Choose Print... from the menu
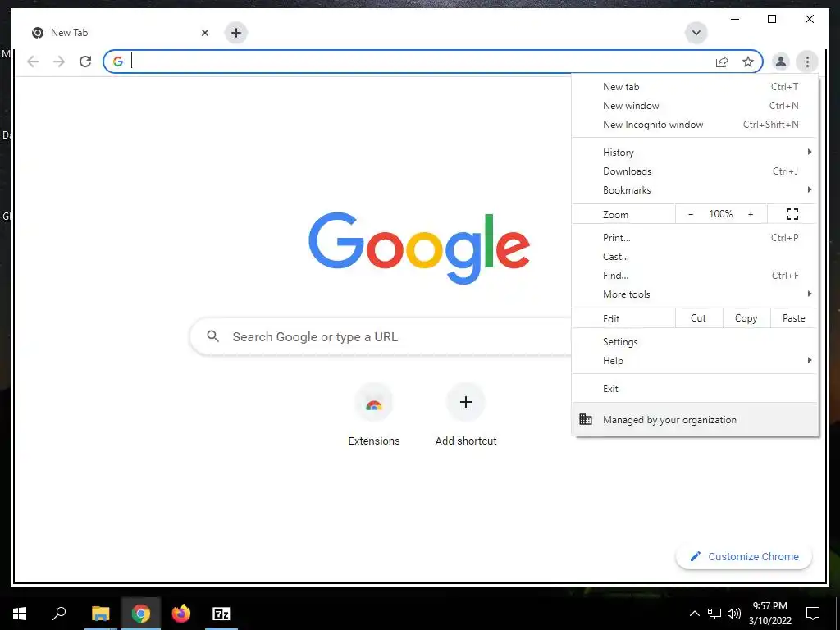Screen dimensions: 840x630 695,238
